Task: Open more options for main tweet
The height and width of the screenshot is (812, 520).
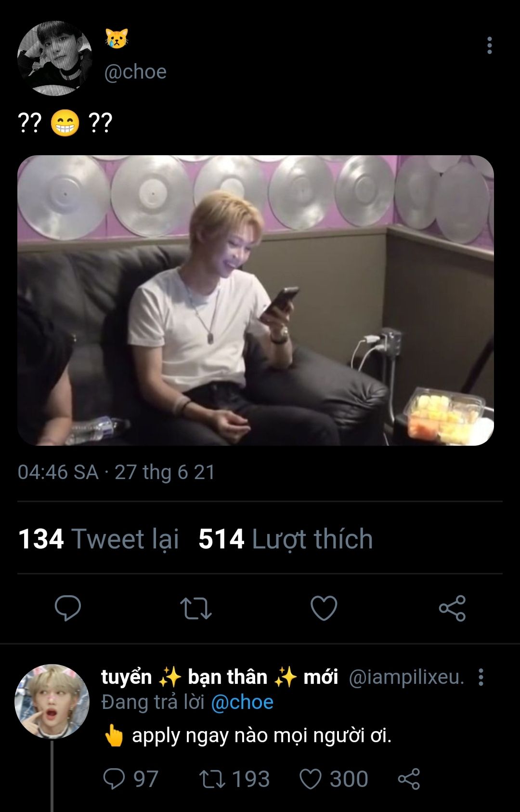Action: 489,45
